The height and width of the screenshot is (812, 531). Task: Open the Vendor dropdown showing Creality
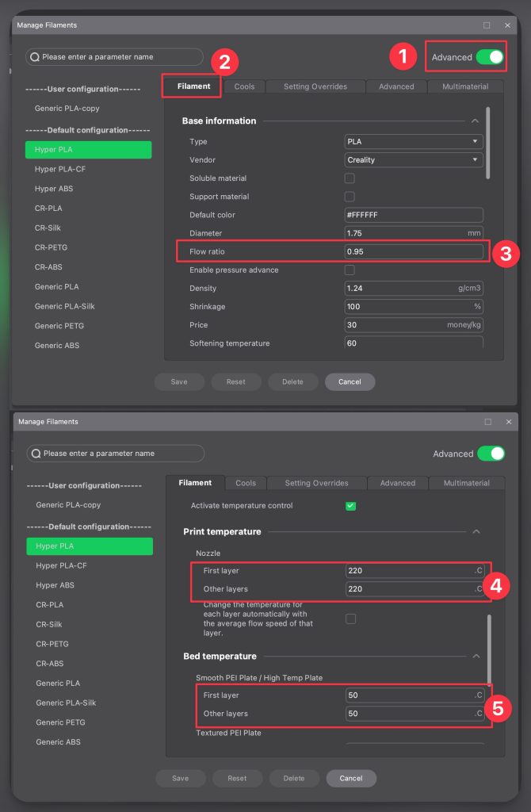click(414, 160)
